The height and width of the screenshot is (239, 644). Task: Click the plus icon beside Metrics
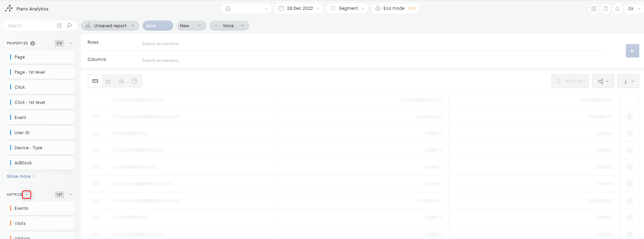click(27, 195)
